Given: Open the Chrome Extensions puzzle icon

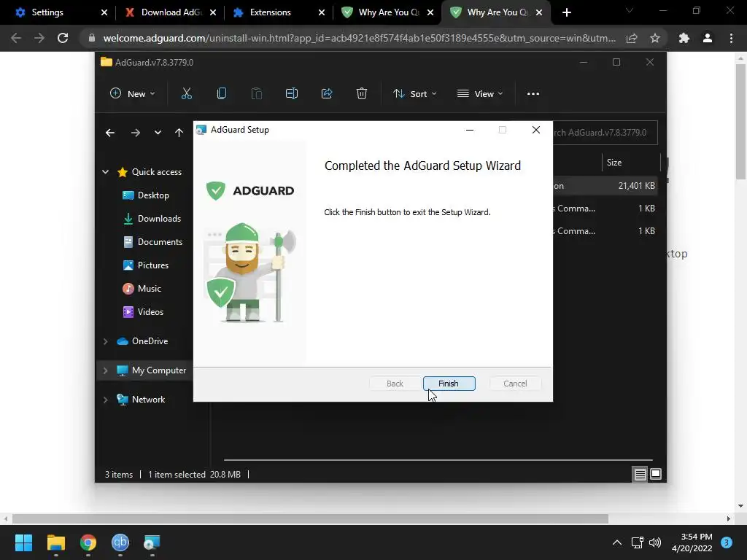Looking at the screenshot, I should tap(684, 38).
